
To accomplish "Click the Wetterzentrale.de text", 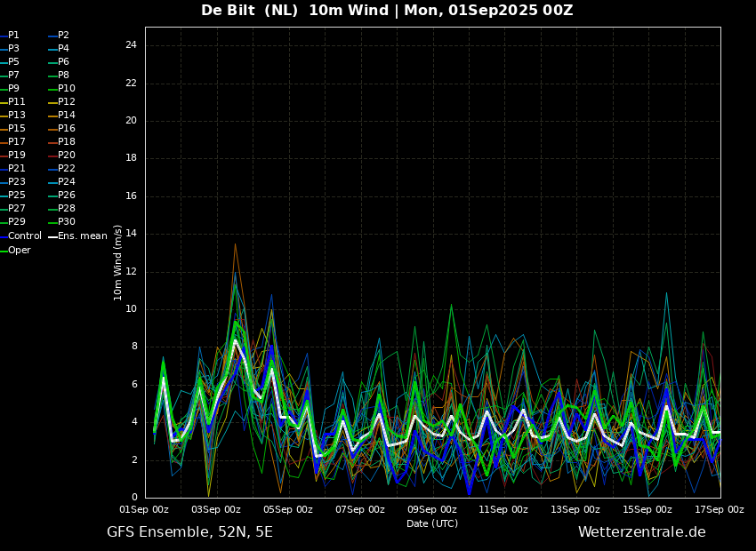I will [x=641, y=532].
